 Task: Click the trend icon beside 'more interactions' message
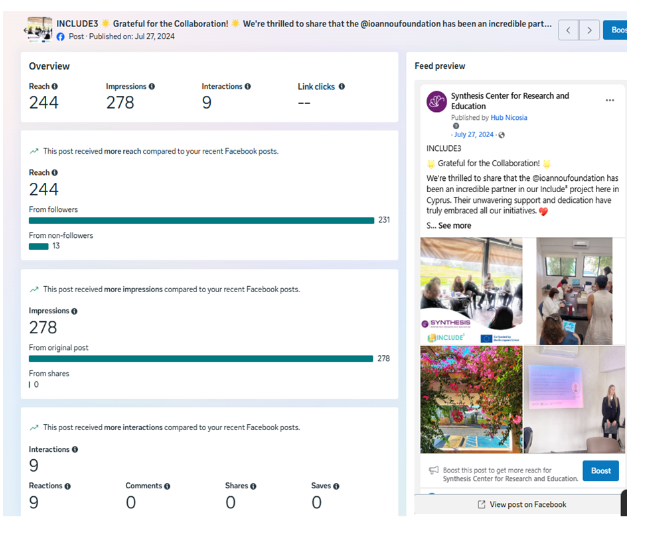34,427
